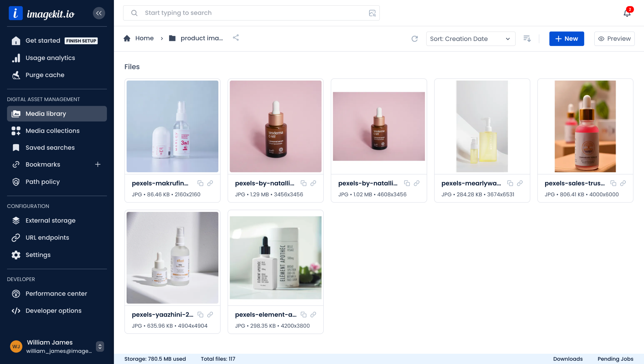Open Media collections in sidebar
This screenshot has width=644, height=364.
(x=52, y=131)
